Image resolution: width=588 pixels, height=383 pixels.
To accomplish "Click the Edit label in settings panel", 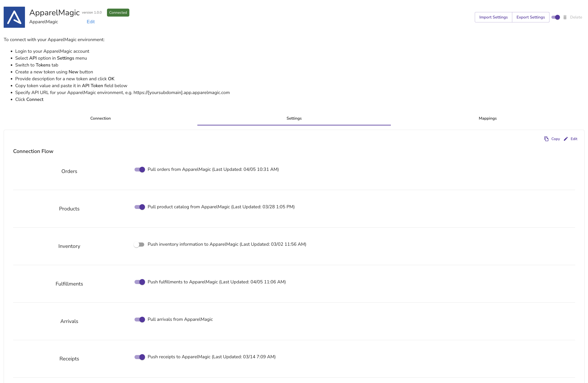I will coord(574,139).
